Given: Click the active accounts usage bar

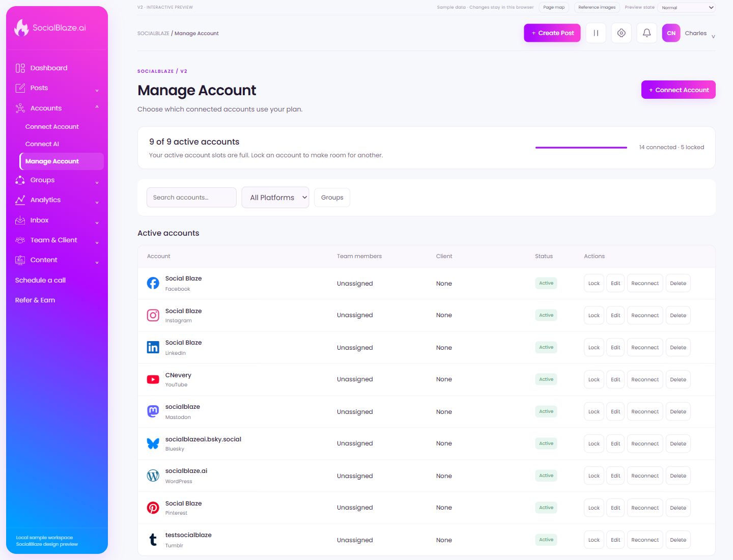Looking at the screenshot, I should 581,148.
